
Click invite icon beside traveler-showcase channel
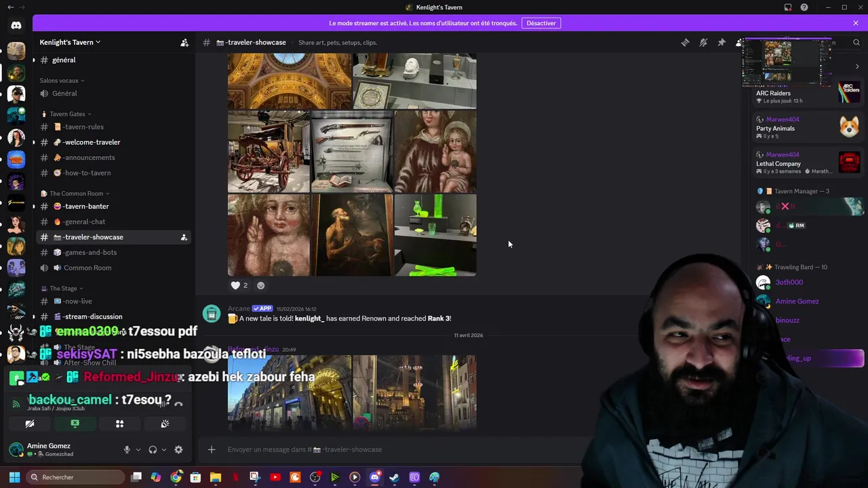[184, 237]
